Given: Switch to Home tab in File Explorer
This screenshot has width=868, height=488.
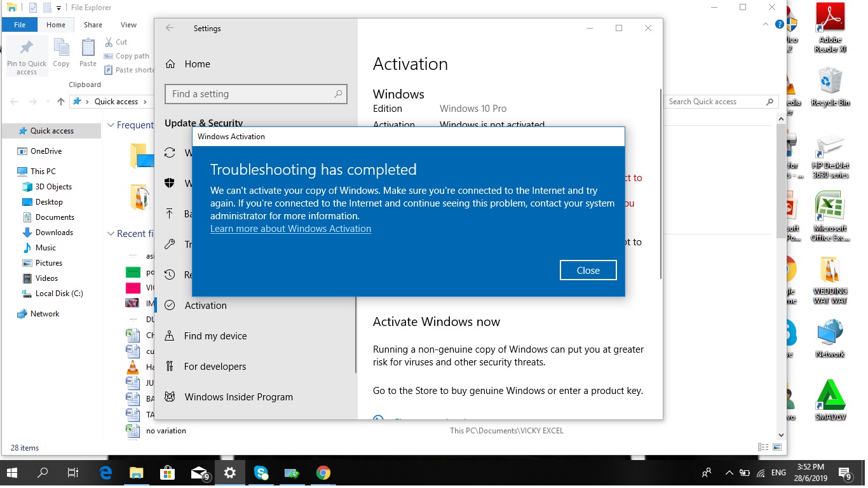Looking at the screenshot, I should pyautogui.click(x=56, y=25).
